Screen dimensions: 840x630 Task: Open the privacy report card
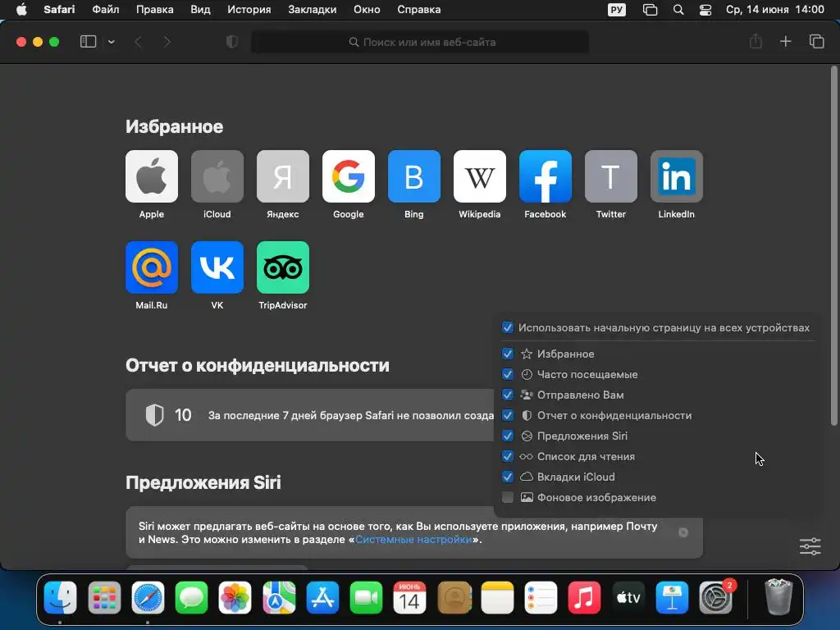pos(309,415)
